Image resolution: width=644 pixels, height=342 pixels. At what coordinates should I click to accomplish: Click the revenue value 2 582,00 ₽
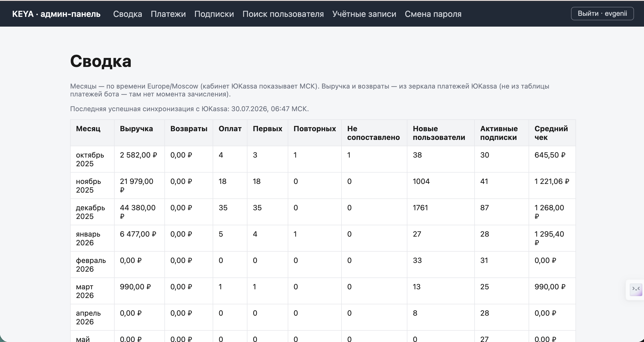[139, 155]
